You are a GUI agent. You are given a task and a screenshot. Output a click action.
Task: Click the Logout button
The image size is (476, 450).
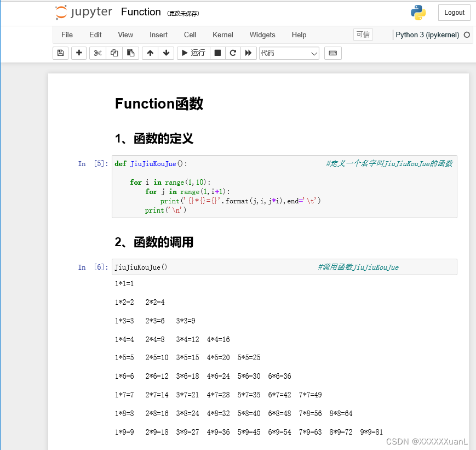(454, 12)
